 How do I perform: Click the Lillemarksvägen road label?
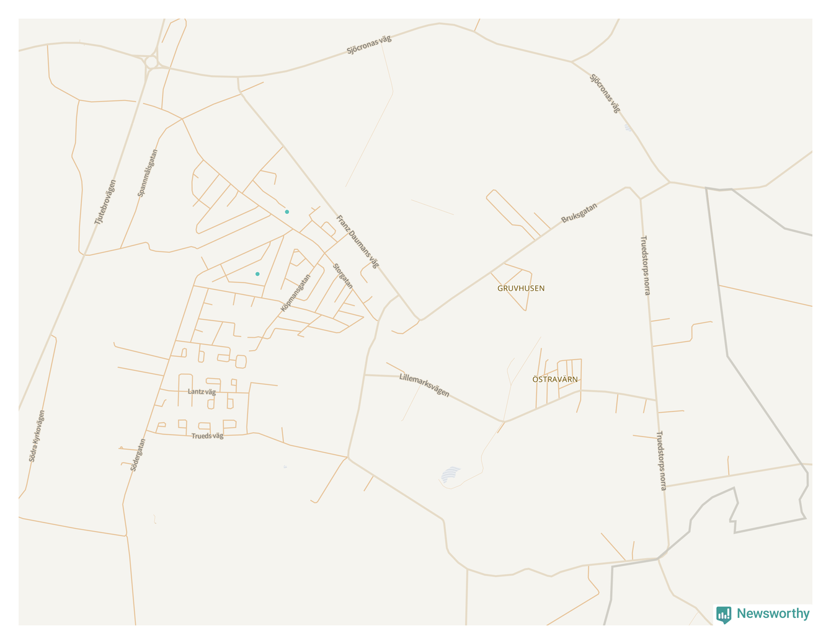pos(424,384)
